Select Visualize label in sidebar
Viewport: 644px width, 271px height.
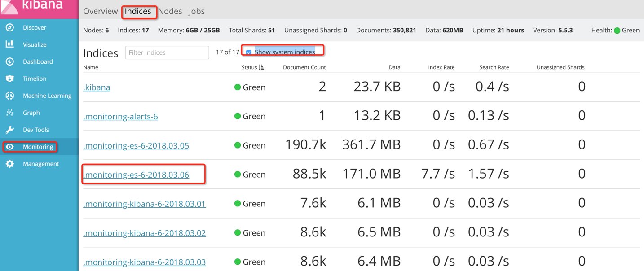35,44
